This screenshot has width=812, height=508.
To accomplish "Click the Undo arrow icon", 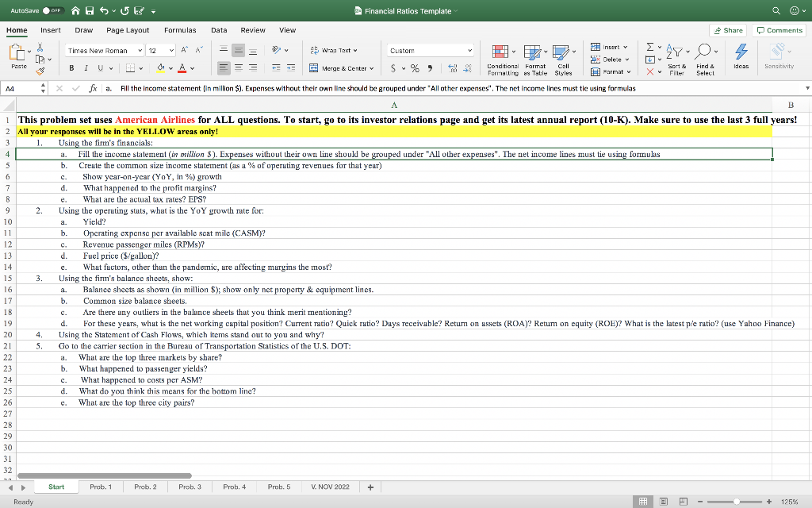I will click(x=104, y=10).
